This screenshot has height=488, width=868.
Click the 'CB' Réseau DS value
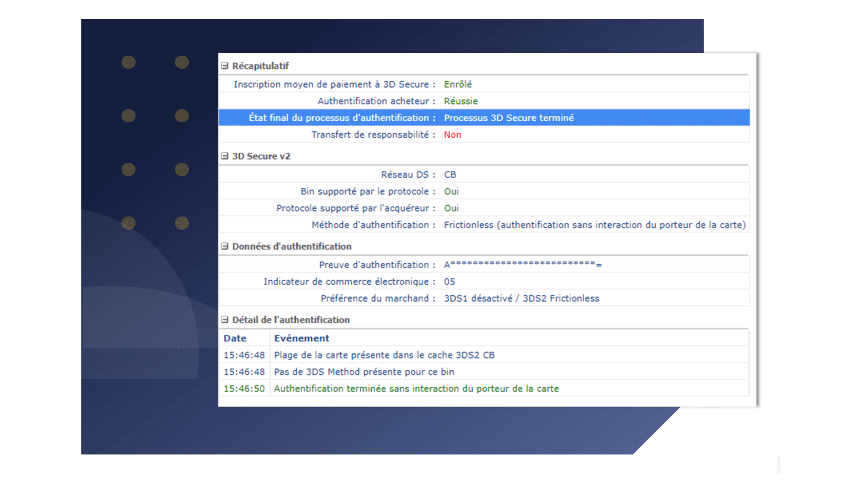(x=450, y=175)
